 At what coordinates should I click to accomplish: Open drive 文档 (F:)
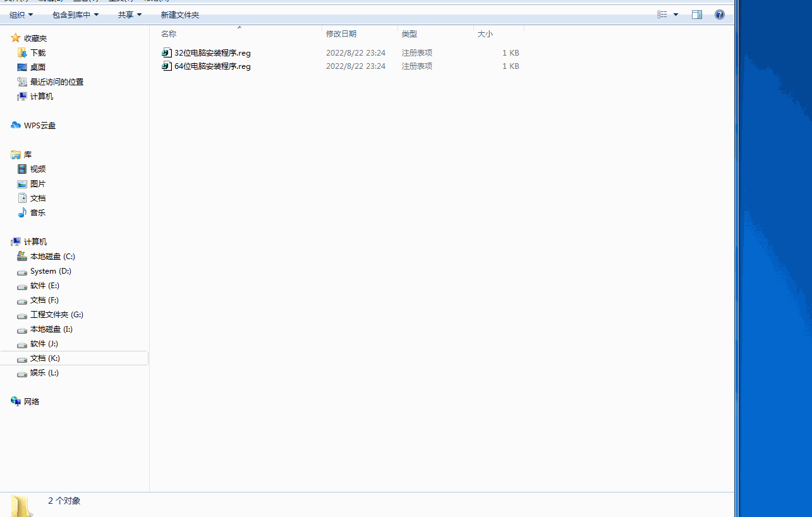(x=38, y=300)
